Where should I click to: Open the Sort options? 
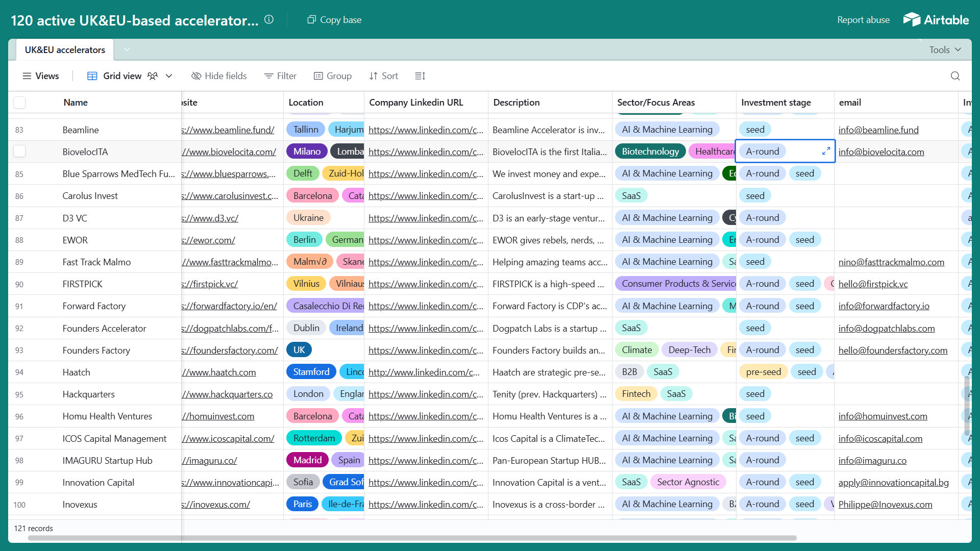(383, 76)
